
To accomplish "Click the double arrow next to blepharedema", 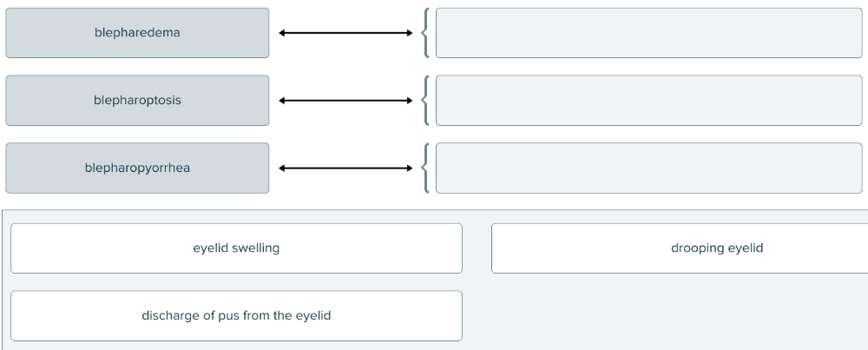I will pos(345,34).
